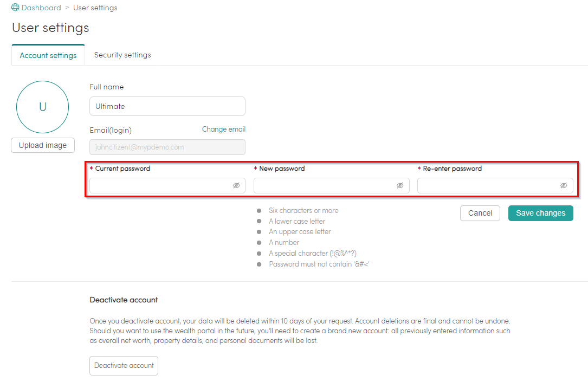The width and height of the screenshot is (588, 382).
Task: Click the Upload image button
Action: [43, 145]
